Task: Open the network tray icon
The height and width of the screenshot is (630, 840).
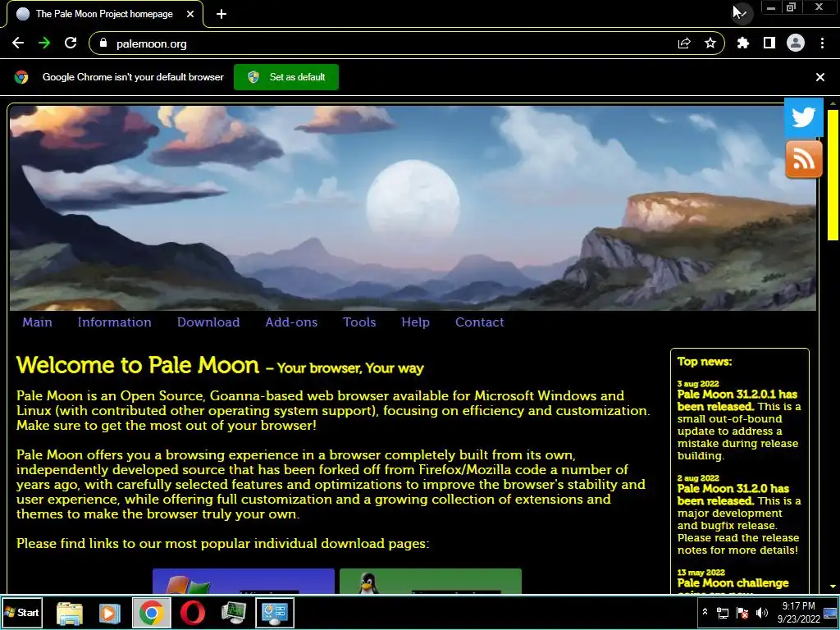Action: (723, 613)
